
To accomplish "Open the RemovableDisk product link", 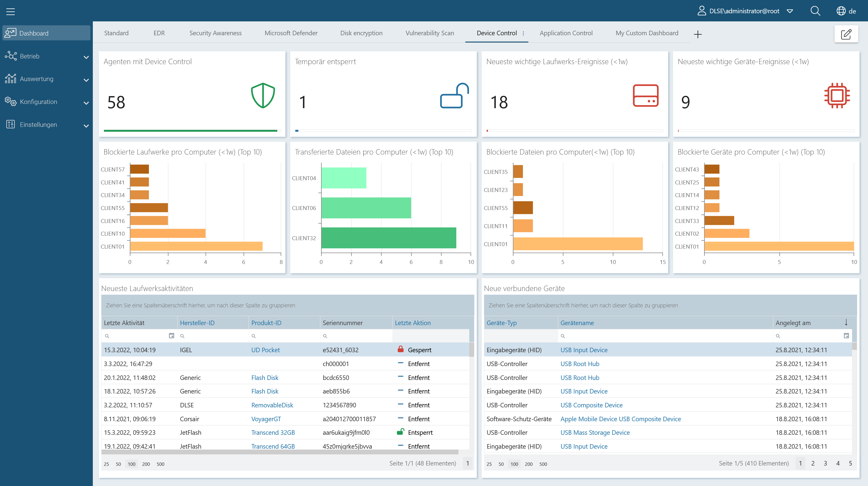I will (272, 405).
